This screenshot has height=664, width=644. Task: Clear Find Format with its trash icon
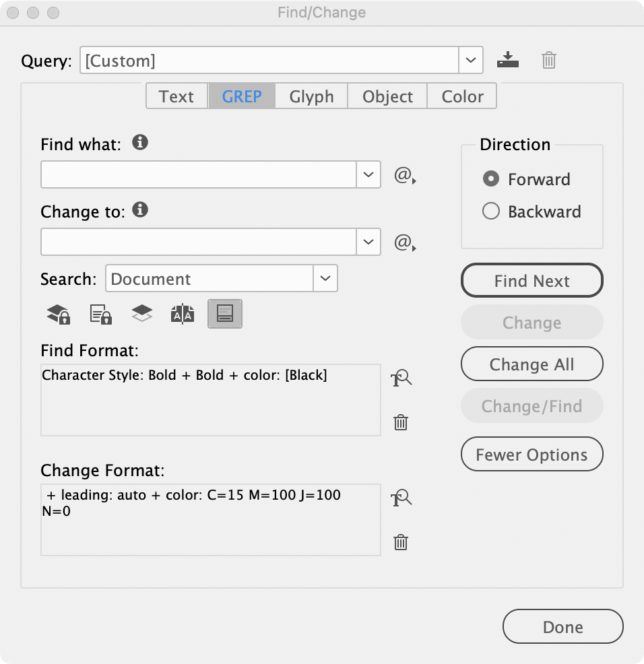pos(401,423)
